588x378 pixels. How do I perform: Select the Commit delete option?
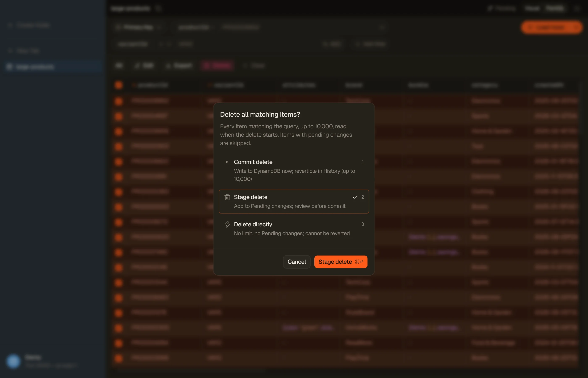coord(294,170)
